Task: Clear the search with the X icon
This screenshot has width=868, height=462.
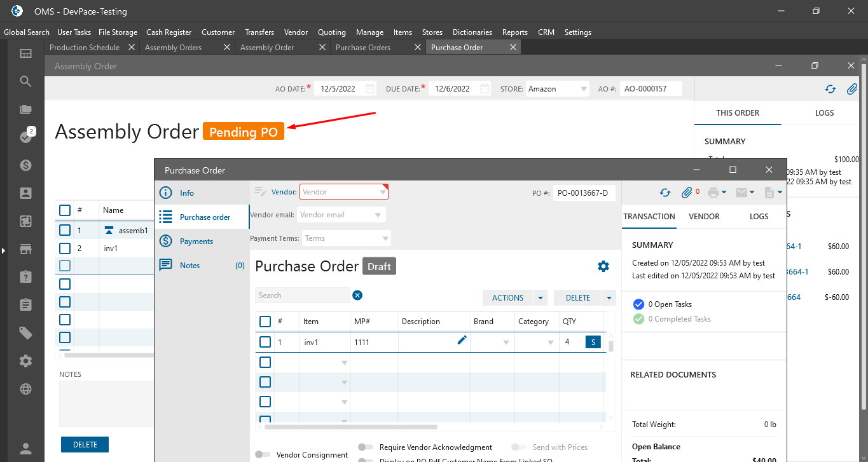Action: coord(357,296)
